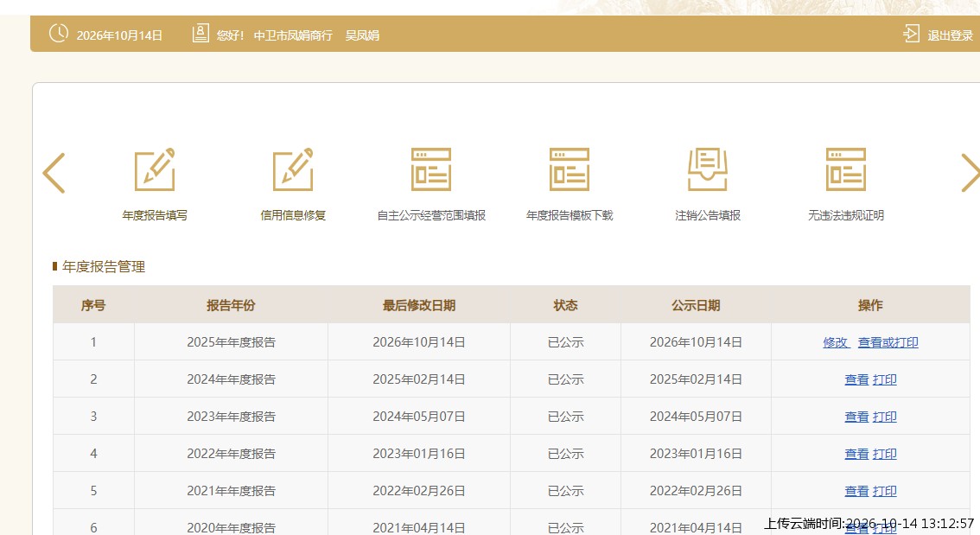Screen dimensions: 980x535
Task: Print the 2023 annual report via 打印
Action: coord(884,417)
